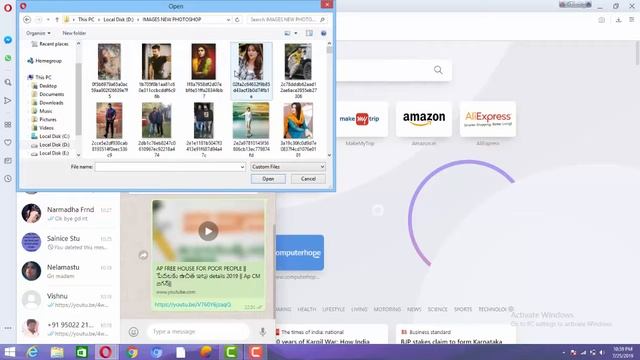640x360 pixels.
Task: Open WhatsApp from the Opera sidebar
Action: 8,58
